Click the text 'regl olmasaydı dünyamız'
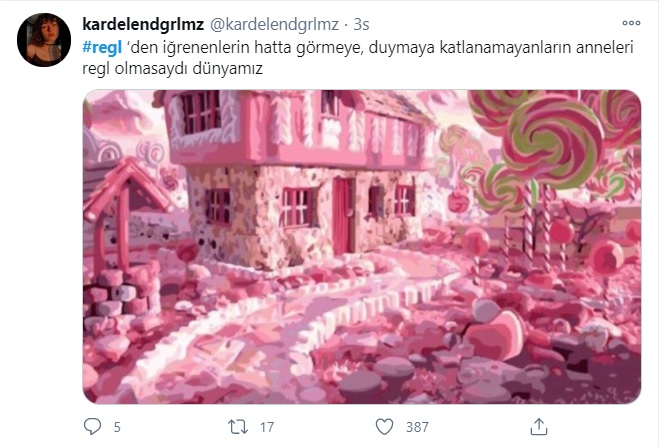Image resolution: width=659 pixels, height=447 pixels. [x=172, y=68]
